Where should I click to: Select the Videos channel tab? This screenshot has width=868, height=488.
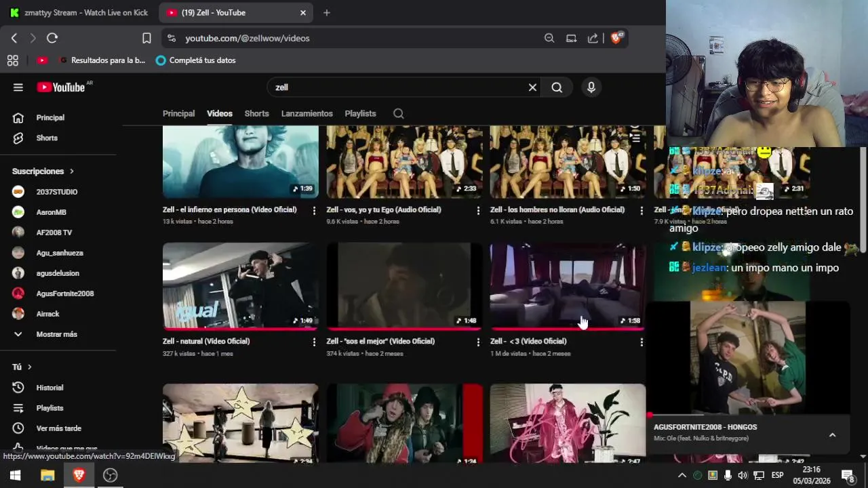220,113
